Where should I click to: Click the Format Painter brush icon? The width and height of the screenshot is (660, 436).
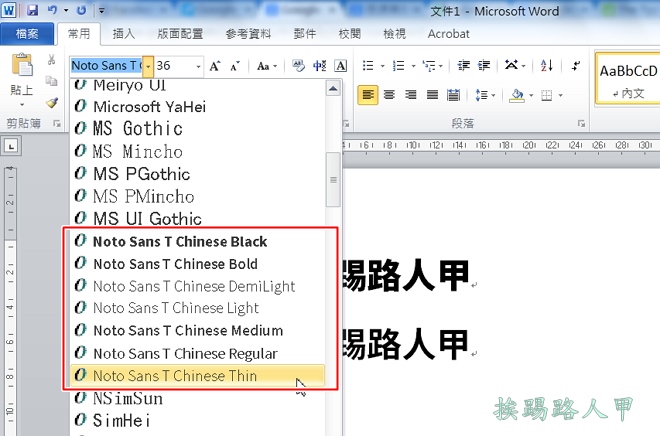[52, 103]
